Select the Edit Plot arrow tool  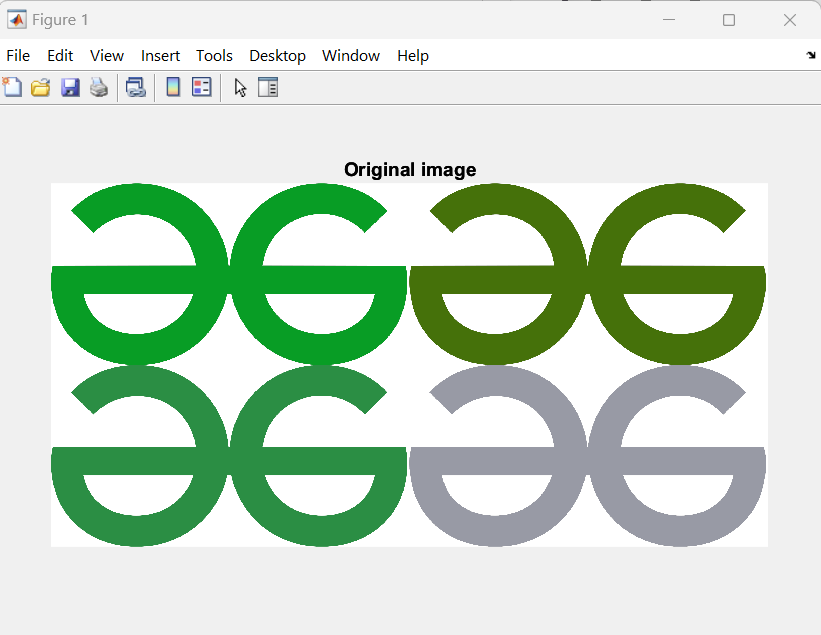pyautogui.click(x=240, y=87)
